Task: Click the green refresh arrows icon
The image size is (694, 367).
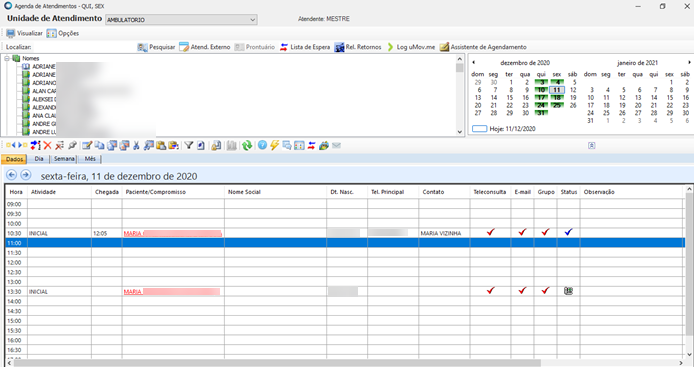Action: click(247, 145)
